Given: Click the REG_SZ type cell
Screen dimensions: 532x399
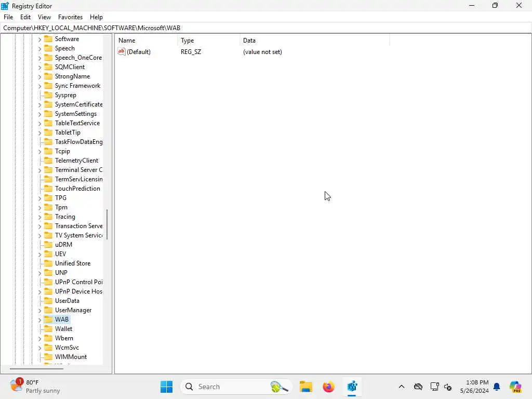Looking at the screenshot, I should (x=191, y=52).
